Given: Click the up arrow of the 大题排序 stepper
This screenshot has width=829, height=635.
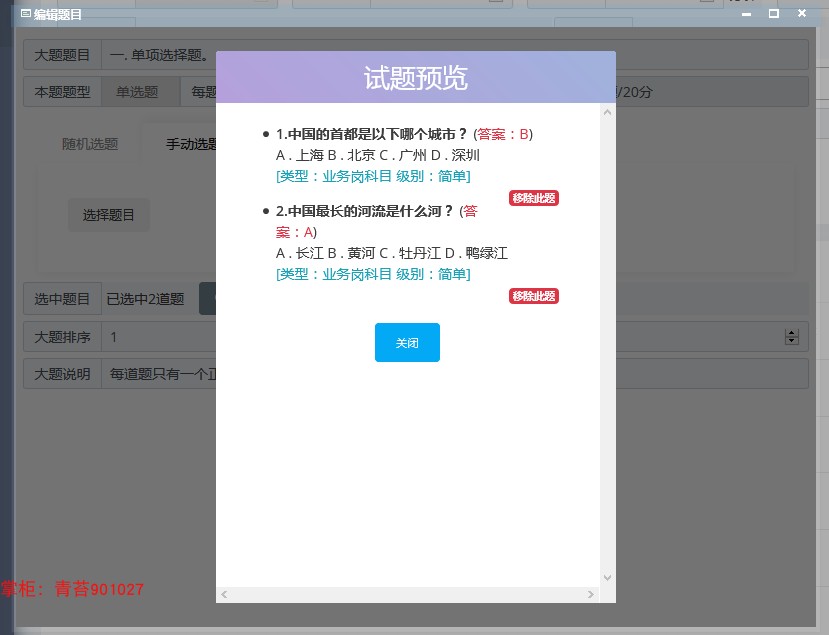Looking at the screenshot, I should tap(792, 332).
